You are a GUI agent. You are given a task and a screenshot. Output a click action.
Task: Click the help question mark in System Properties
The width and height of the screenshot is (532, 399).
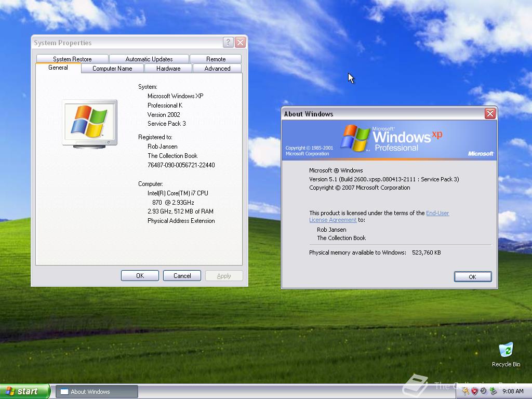(x=228, y=43)
